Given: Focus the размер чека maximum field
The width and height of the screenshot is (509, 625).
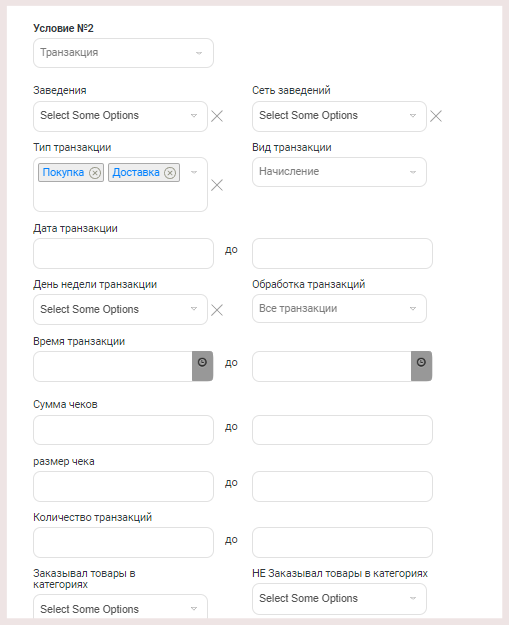Looking at the screenshot, I should tap(342, 486).
